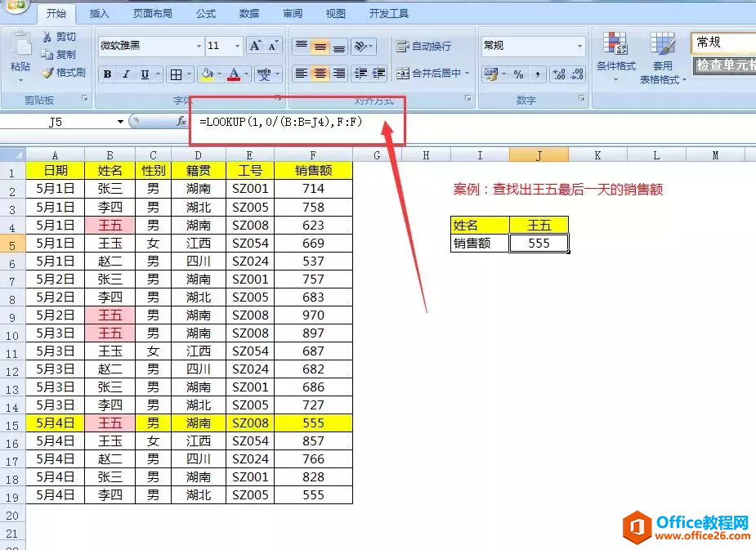The image size is (756, 550).
Task: Select the 常规 cell style
Action: 723,42
